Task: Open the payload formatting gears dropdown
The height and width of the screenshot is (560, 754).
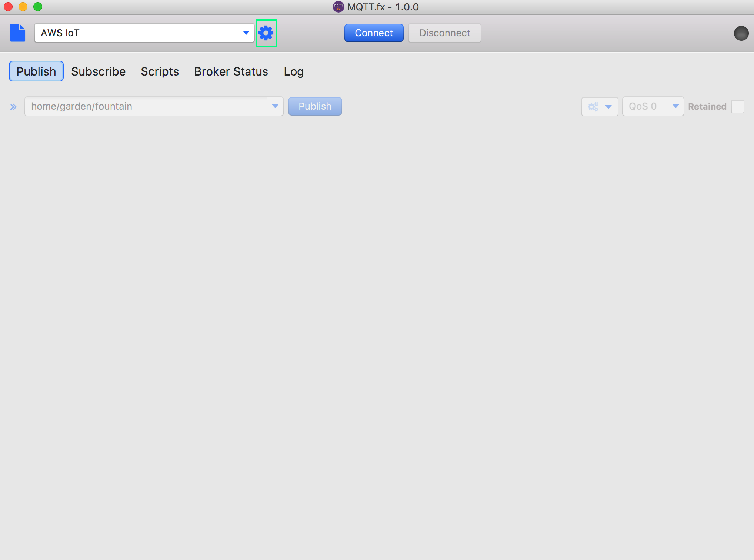Action: [600, 107]
